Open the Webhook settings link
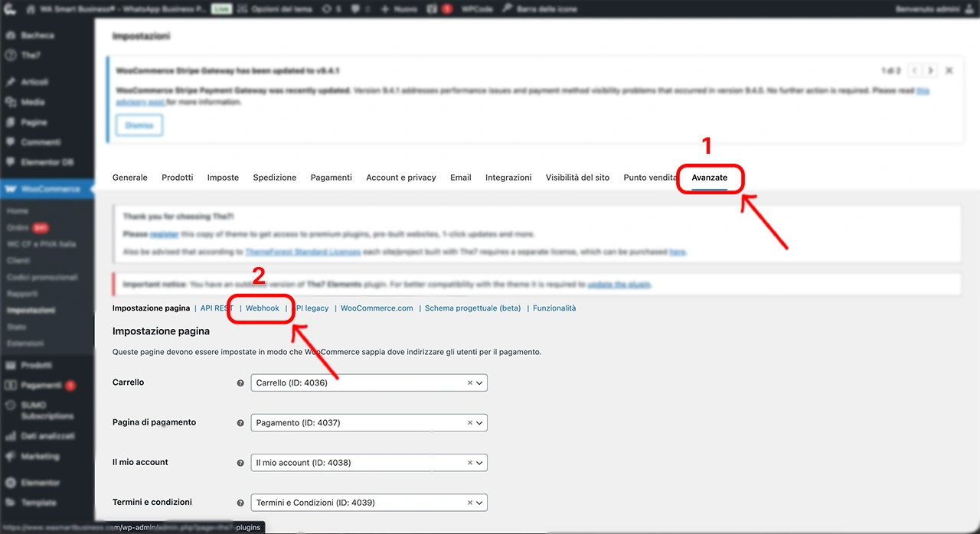 tap(263, 308)
